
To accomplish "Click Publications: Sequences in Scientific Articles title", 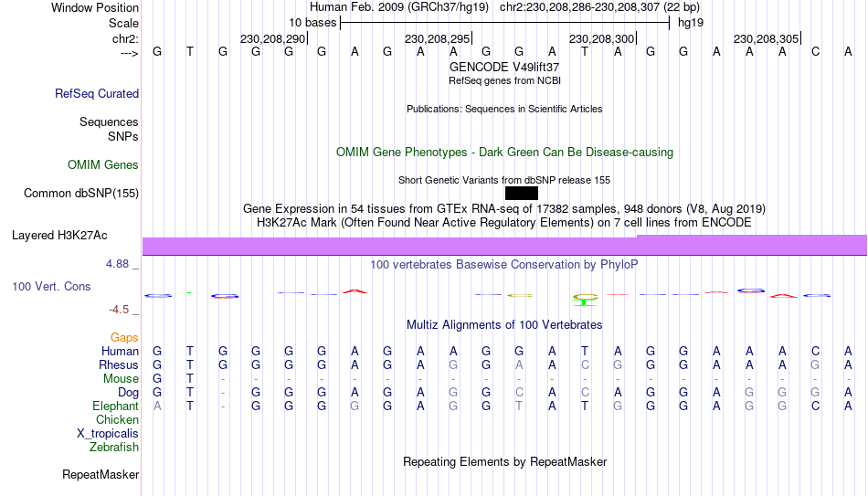I will (504, 109).
